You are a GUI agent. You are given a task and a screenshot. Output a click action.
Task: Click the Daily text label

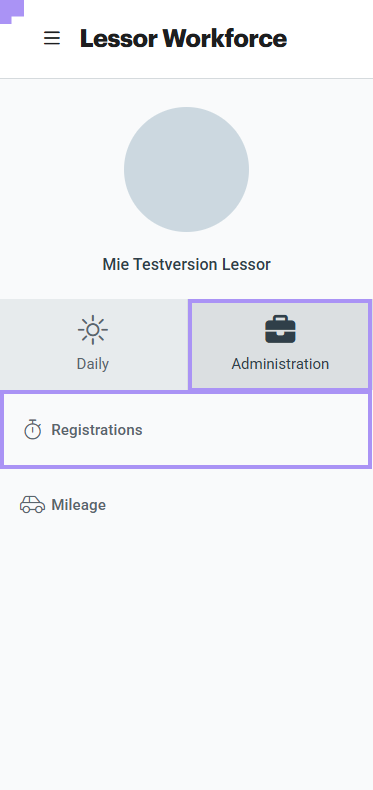tap(93, 364)
